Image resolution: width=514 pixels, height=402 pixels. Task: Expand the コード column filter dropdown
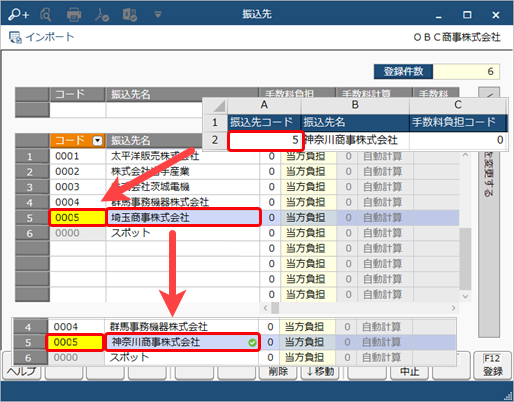[x=97, y=141]
